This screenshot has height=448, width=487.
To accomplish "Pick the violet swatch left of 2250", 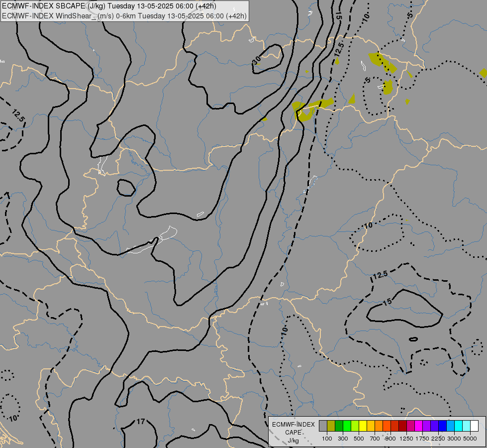I will pos(434,426).
